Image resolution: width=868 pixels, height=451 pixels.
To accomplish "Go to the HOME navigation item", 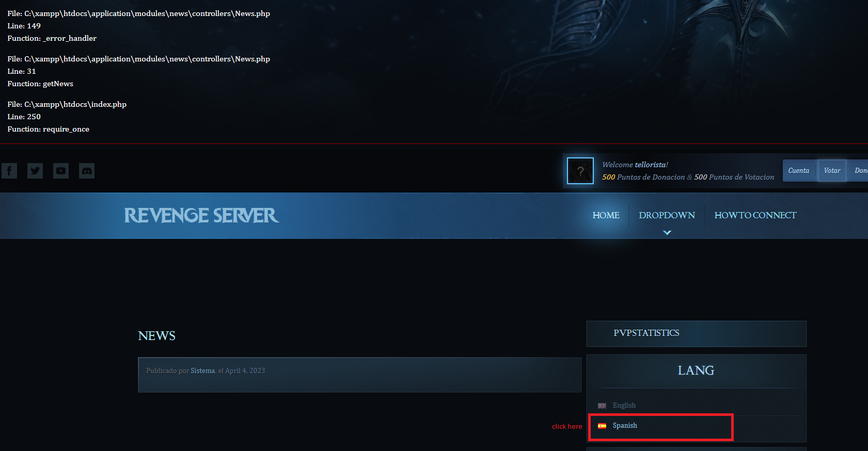I will [x=606, y=215].
